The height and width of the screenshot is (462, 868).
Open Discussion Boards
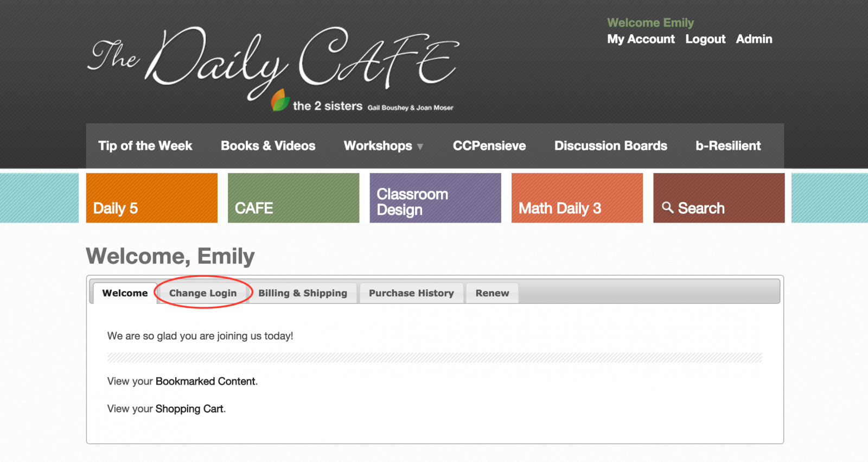click(x=611, y=145)
